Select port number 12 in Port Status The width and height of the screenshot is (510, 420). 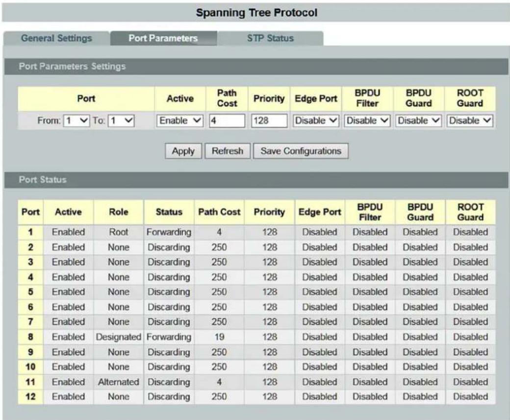[30, 396]
